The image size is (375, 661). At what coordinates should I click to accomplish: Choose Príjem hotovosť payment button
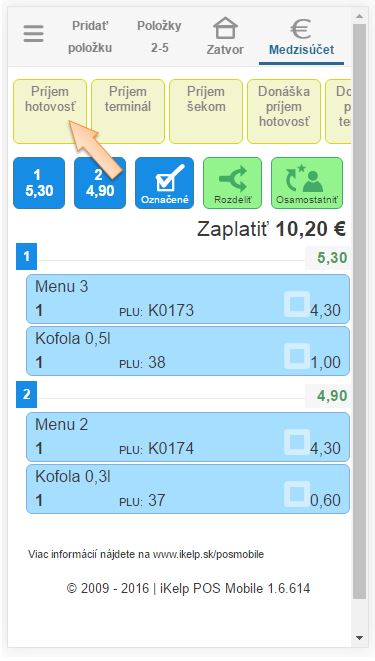point(50,111)
